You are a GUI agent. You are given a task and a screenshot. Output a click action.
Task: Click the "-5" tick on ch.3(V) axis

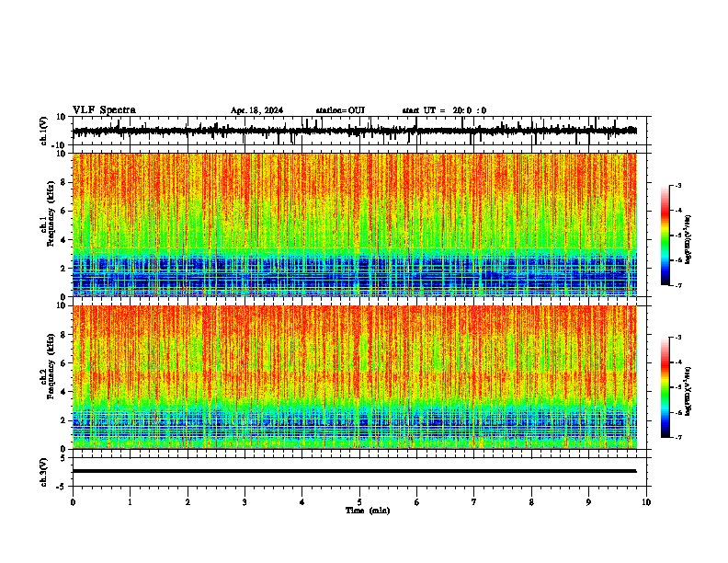pos(61,487)
